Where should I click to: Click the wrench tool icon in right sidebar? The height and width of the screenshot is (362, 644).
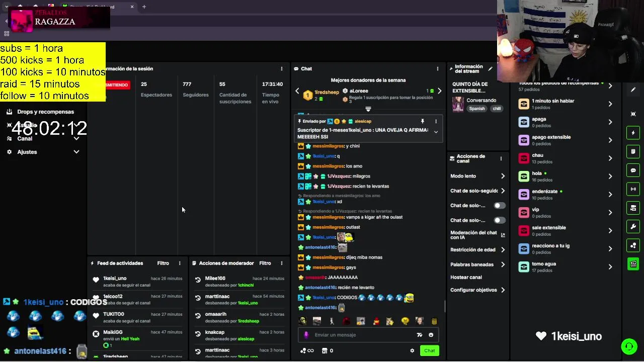tap(633, 227)
